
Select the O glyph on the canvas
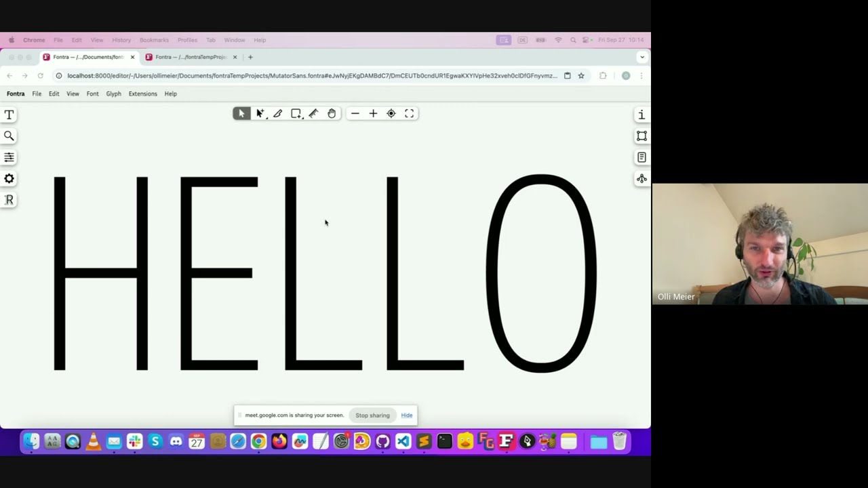(x=541, y=273)
